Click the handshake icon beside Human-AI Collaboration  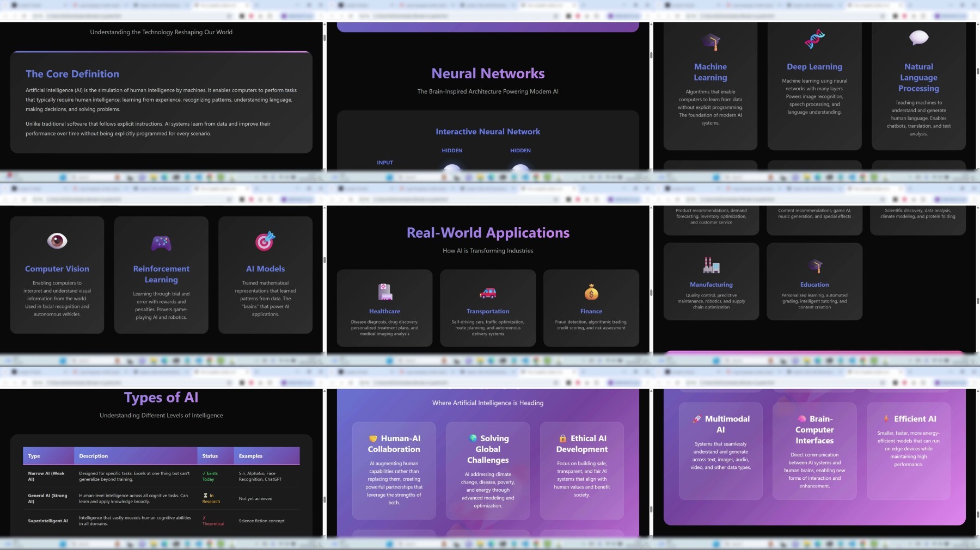pyautogui.click(x=373, y=438)
